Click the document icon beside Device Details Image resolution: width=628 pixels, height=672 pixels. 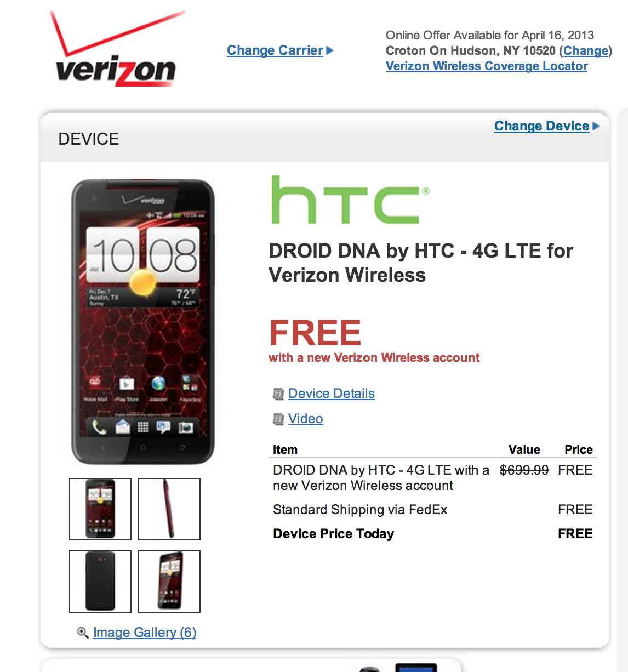[278, 394]
